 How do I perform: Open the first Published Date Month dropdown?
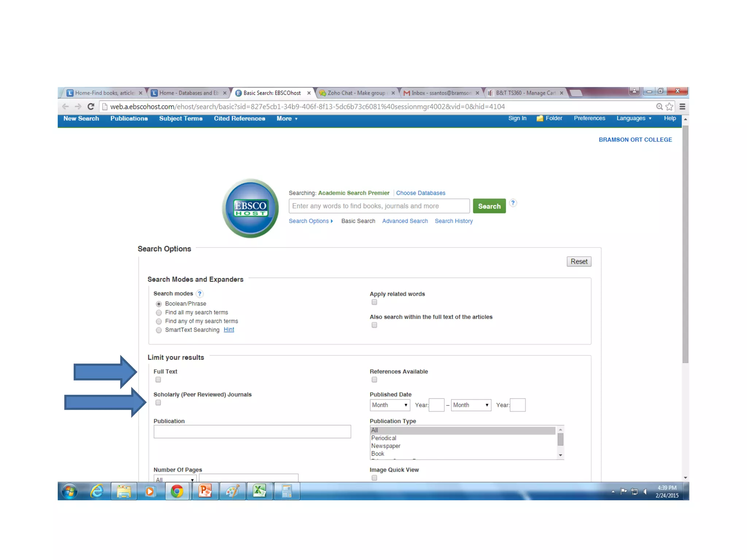coord(390,405)
